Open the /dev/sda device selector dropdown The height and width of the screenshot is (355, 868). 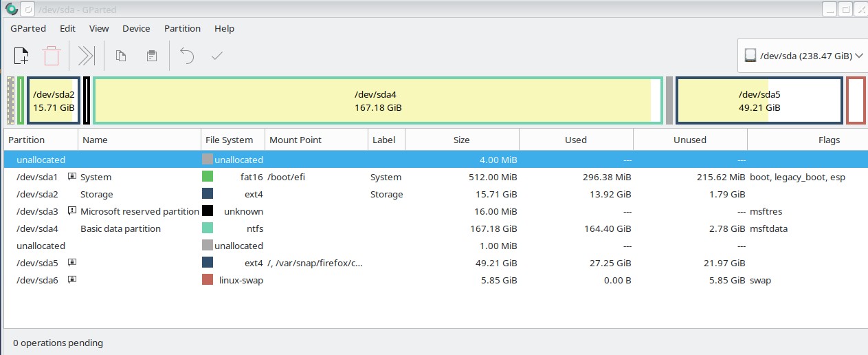(800, 56)
